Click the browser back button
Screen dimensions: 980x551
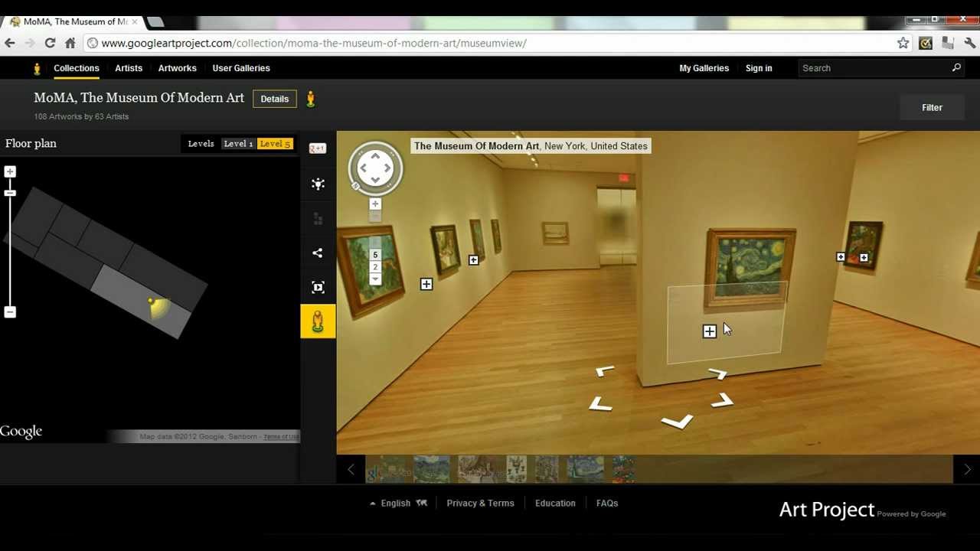click(10, 43)
